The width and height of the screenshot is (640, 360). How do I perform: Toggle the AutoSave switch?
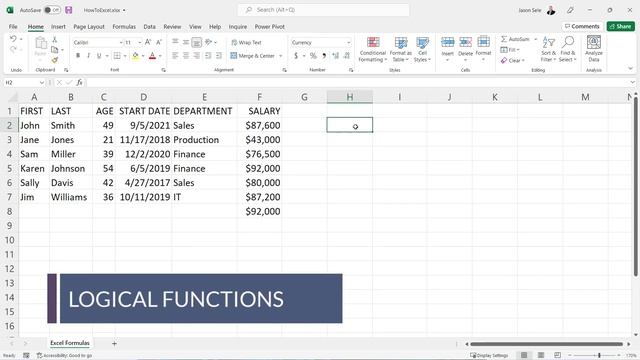click(x=52, y=10)
